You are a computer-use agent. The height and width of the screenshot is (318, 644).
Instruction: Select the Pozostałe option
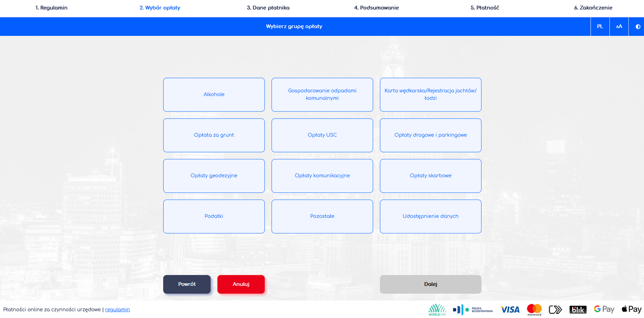(x=322, y=216)
